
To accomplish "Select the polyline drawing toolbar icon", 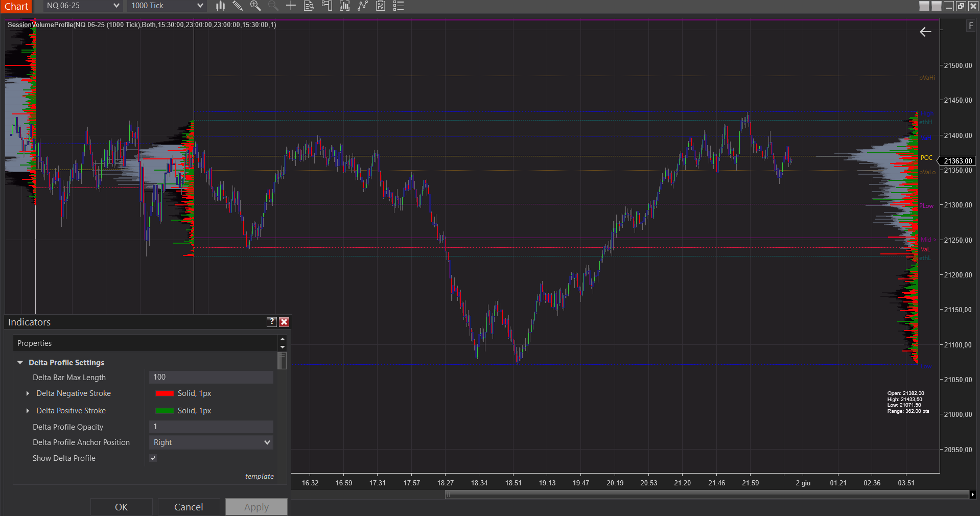I will coord(363,6).
